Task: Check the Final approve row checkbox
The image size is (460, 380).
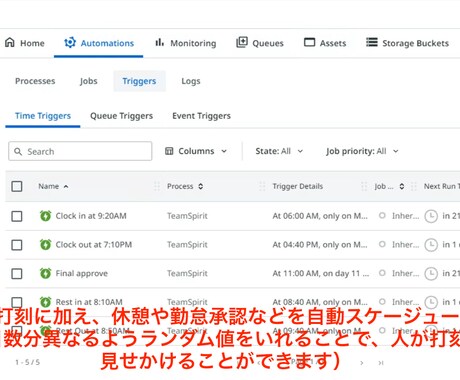Action: click(x=17, y=274)
